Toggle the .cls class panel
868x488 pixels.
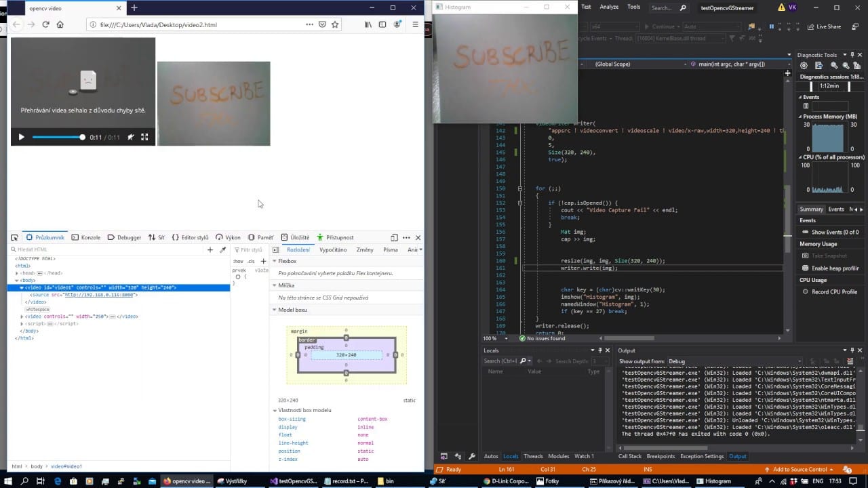(x=251, y=261)
